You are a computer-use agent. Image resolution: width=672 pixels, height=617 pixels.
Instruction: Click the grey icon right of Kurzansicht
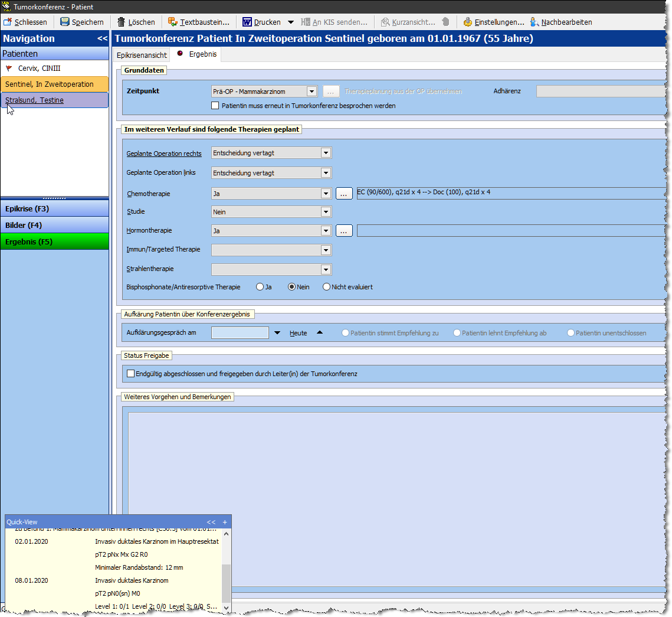click(445, 22)
